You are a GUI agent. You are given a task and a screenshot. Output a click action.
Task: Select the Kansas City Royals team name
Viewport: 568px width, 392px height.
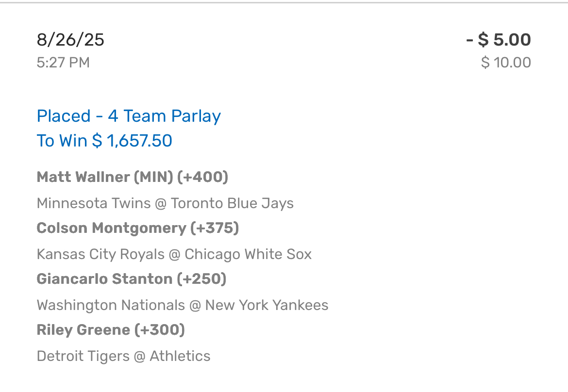click(101, 254)
